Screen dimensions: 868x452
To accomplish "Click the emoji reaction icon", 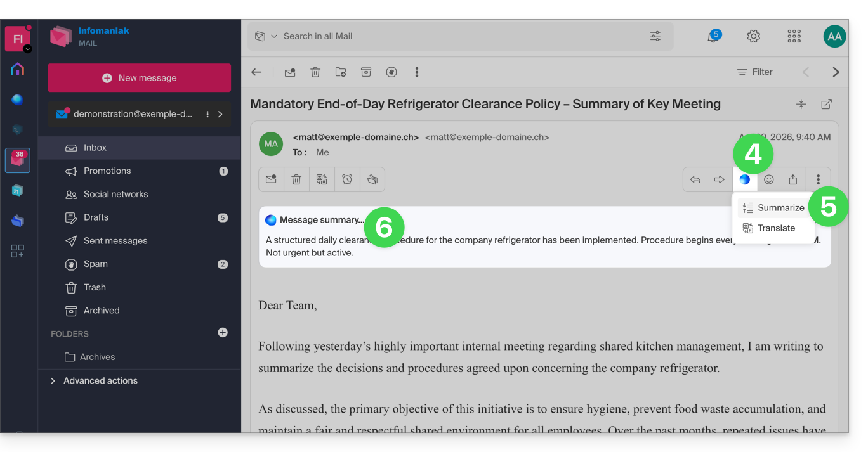I will tap(768, 179).
